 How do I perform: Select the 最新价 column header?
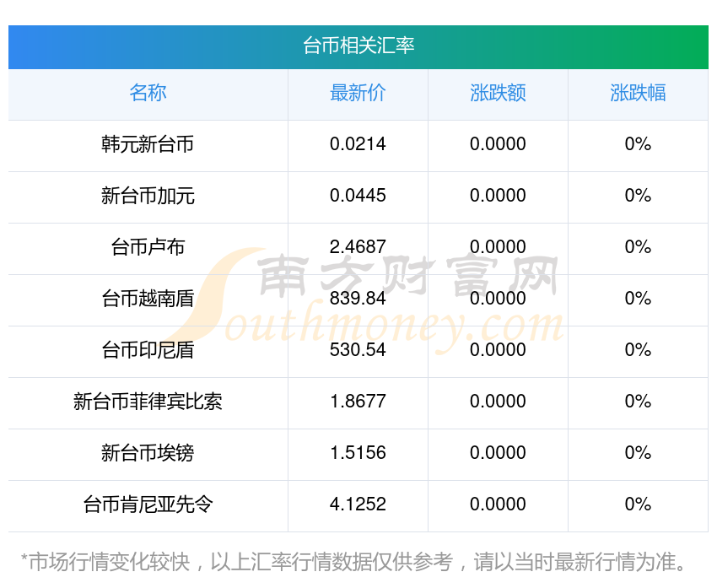tap(358, 93)
